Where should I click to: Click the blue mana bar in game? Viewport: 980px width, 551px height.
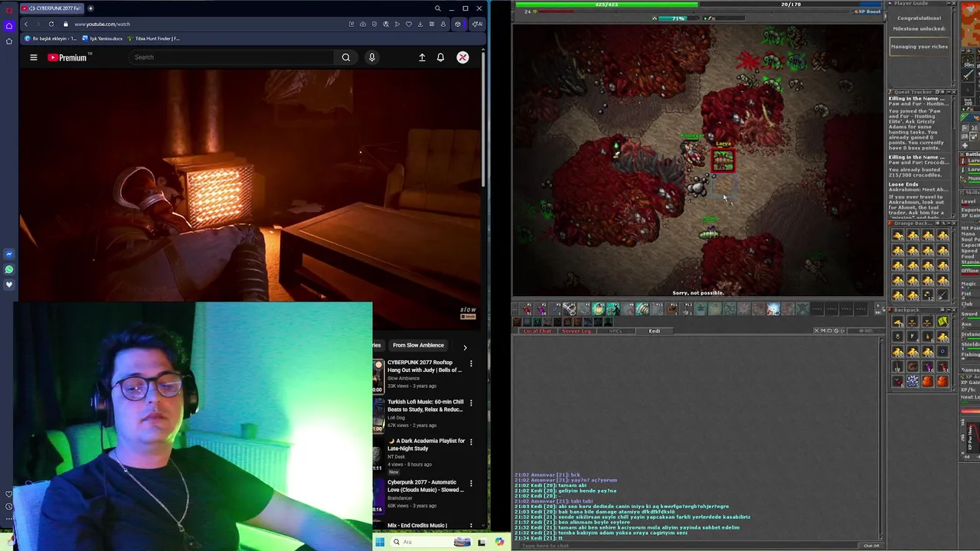pos(791,5)
